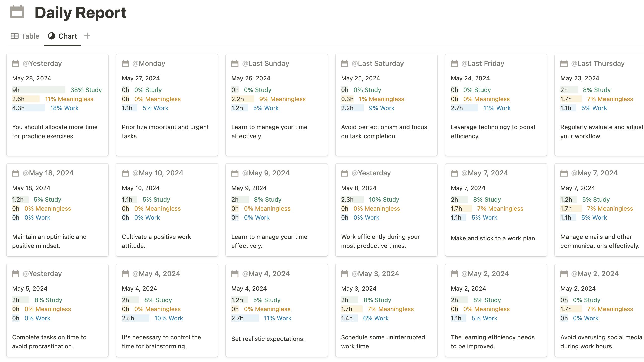This screenshot has height=362, width=644.
Task: Add a new view with plus button
Action: [87, 36]
